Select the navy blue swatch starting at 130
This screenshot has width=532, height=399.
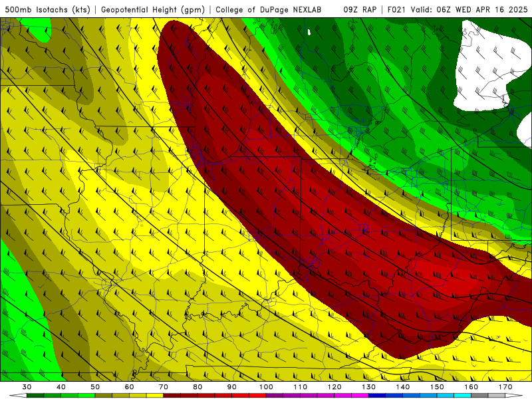(x=377, y=395)
